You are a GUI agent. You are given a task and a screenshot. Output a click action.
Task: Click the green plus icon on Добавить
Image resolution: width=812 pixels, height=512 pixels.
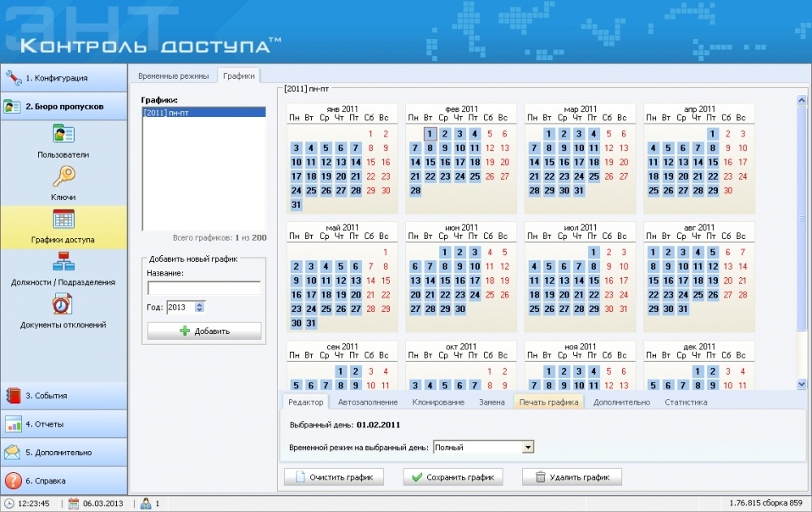(x=184, y=331)
